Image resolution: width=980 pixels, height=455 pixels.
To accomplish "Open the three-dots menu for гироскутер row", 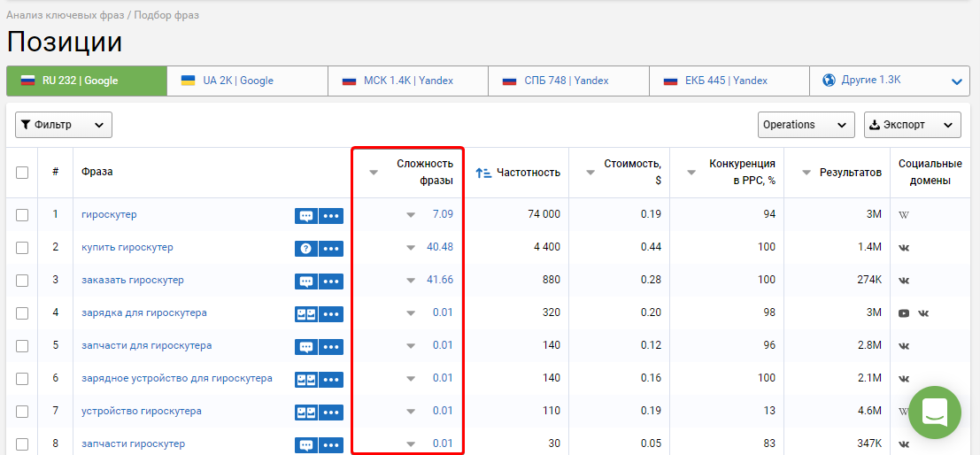I will click(x=331, y=216).
